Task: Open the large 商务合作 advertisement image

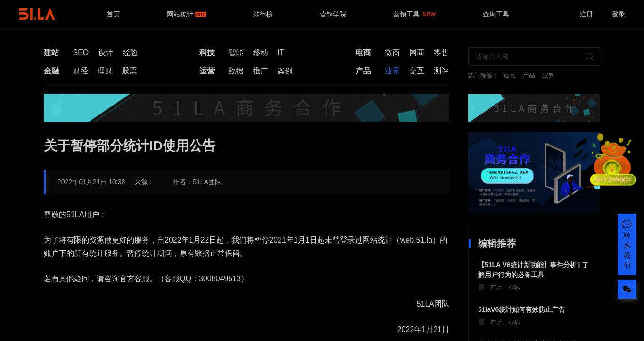Action: click(534, 172)
